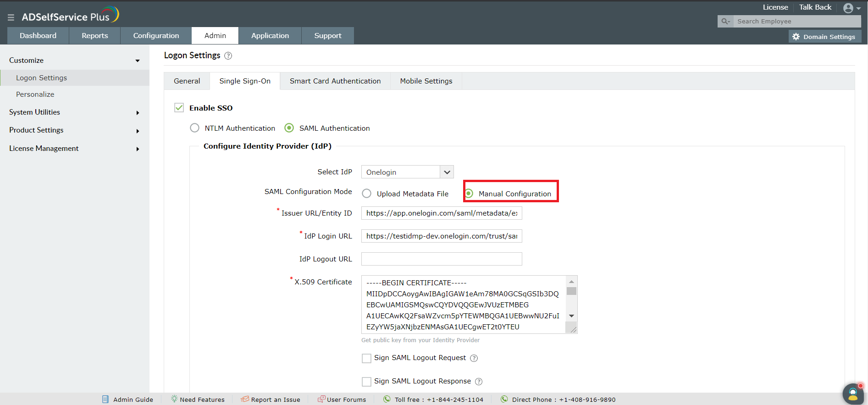Open the User Forums link
The image size is (868, 405).
point(346,399)
